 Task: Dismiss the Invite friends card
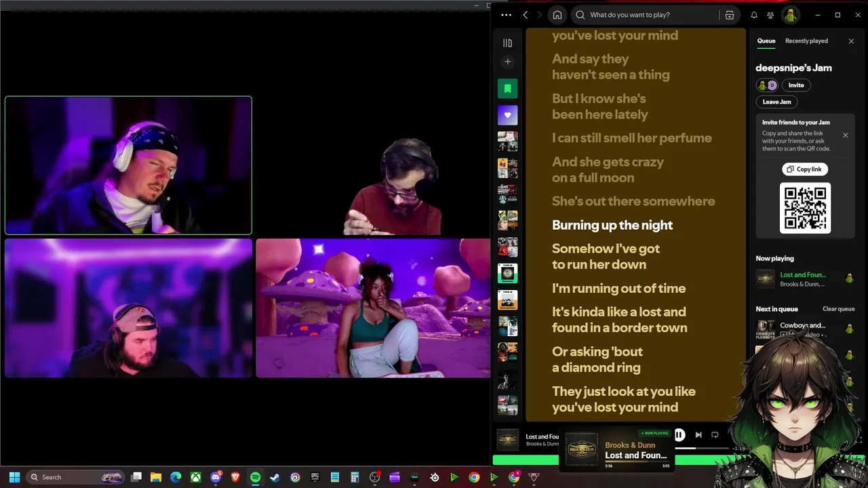[x=845, y=136]
